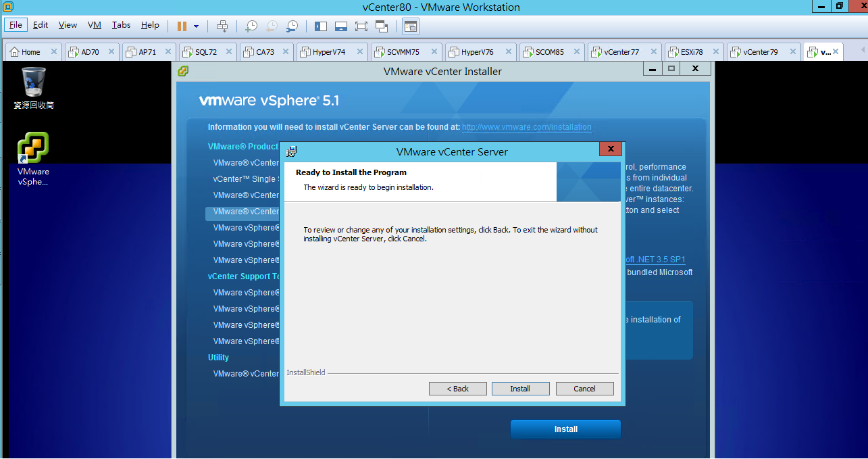Open the power options dropdown arrow
Viewport: 868px width, 459px height.
(x=197, y=26)
